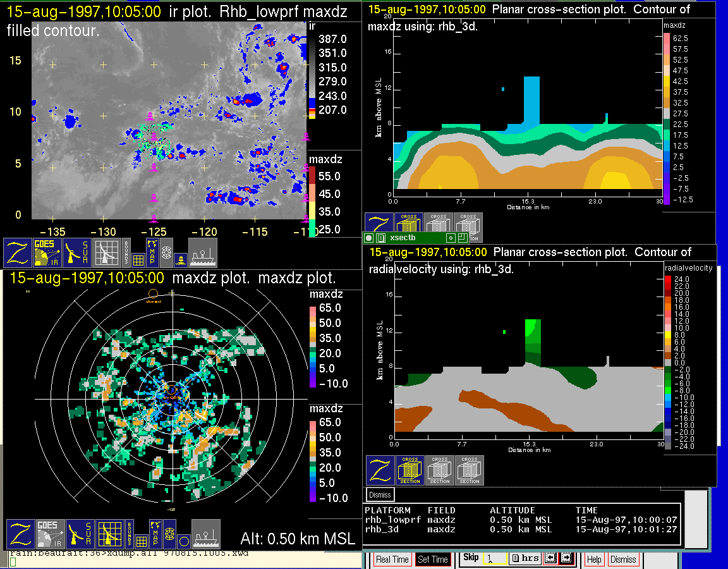Image resolution: width=728 pixels, height=569 pixels.
Task: Click the Help button in the time controller
Action: pyautogui.click(x=594, y=560)
